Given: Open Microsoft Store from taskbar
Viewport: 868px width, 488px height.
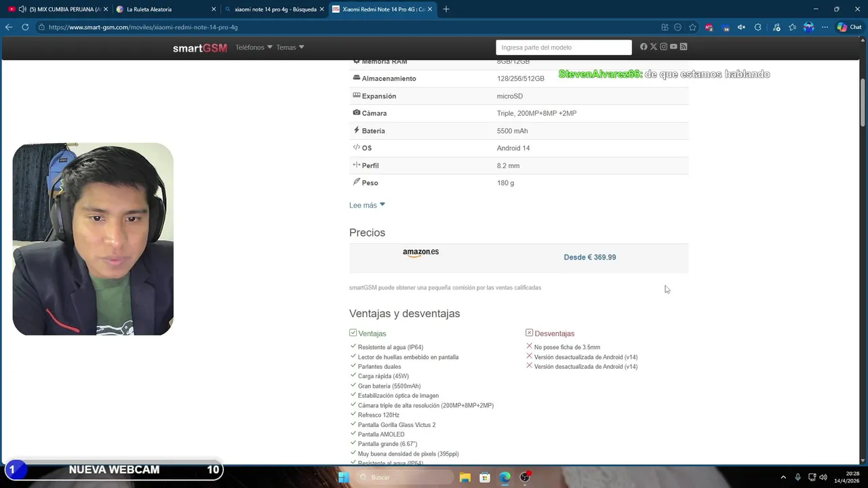Looking at the screenshot, I should pyautogui.click(x=485, y=477).
